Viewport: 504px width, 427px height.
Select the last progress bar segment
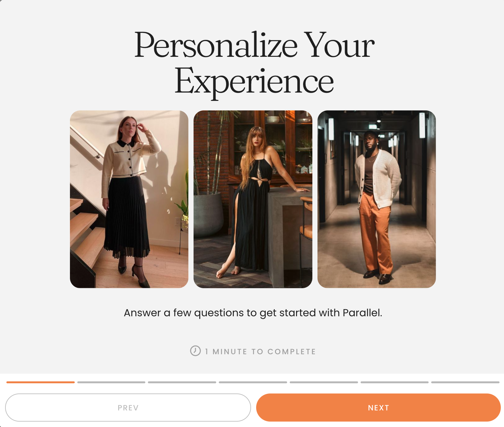click(x=465, y=382)
